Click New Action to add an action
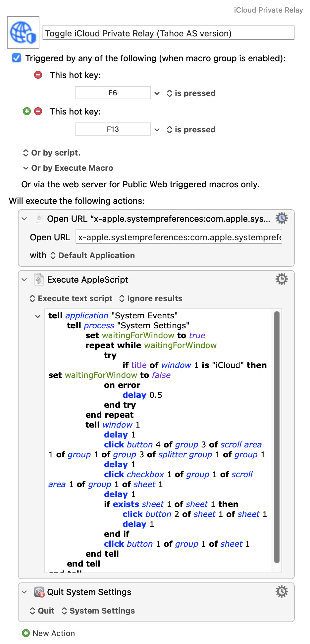This screenshot has width=310, height=644. pyautogui.click(x=48, y=633)
